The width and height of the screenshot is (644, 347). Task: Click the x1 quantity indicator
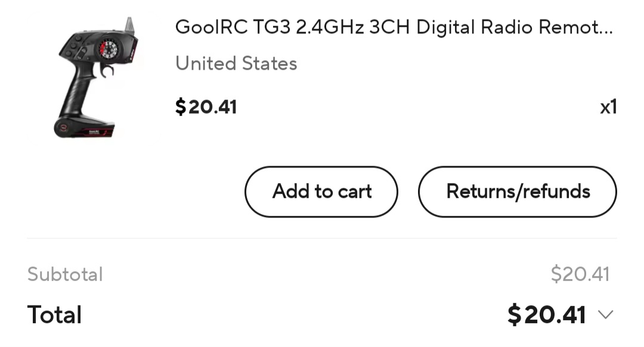[x=608, y=107]
